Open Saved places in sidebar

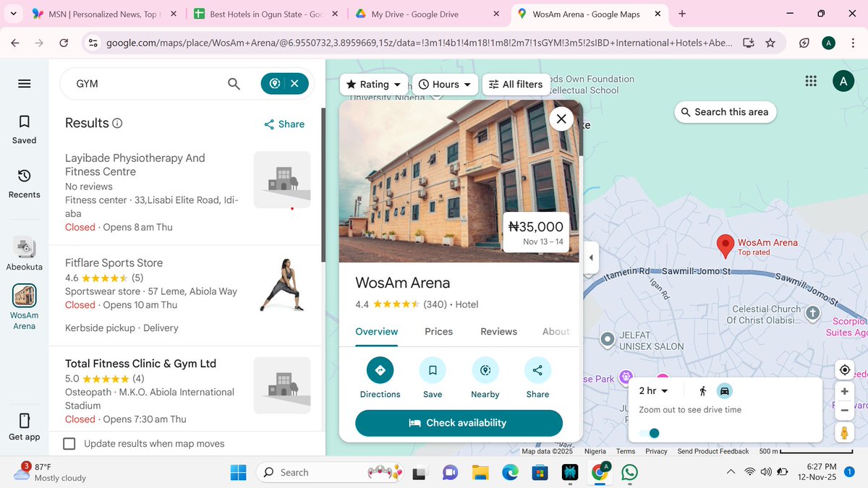[x=24, y=129]
